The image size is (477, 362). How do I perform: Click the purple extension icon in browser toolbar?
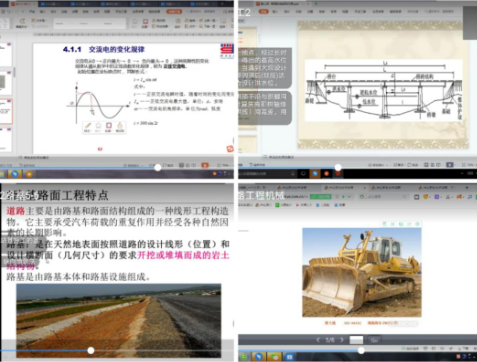[437, 197]
